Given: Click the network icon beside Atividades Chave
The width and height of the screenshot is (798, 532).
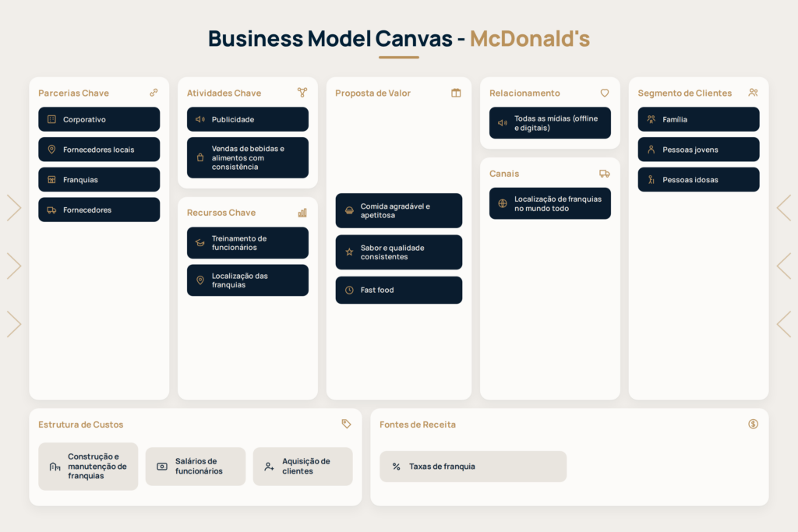Looking at the screenshot, I should [x=302, y=93].
